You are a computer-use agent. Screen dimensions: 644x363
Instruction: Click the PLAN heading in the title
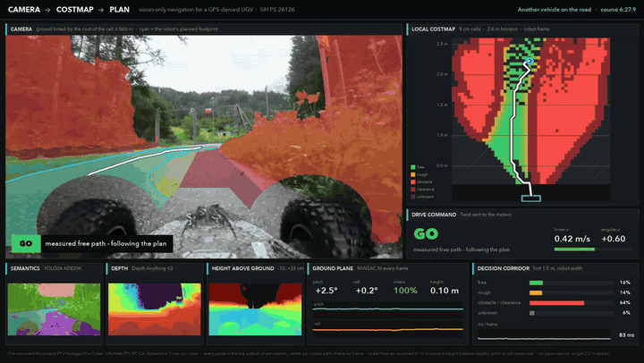click(120, 10)
